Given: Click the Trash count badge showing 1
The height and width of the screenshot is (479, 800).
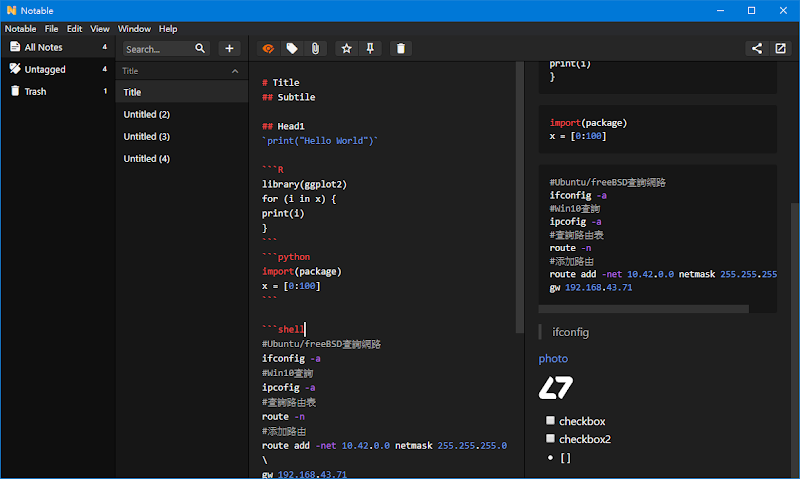Looking at the screenshot, I should point(105,91).
